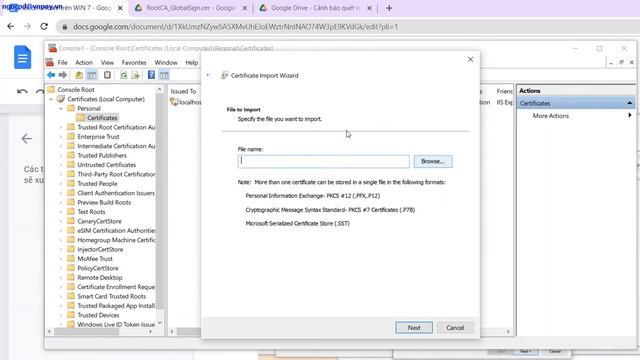Click the Cancel button in wizard

point(455,327)
